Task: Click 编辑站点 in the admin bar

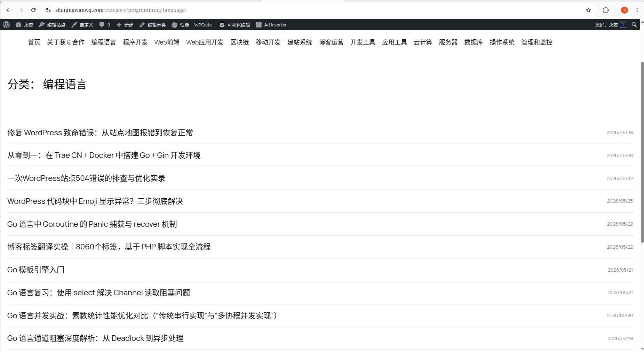Action: tap(52, 25)
